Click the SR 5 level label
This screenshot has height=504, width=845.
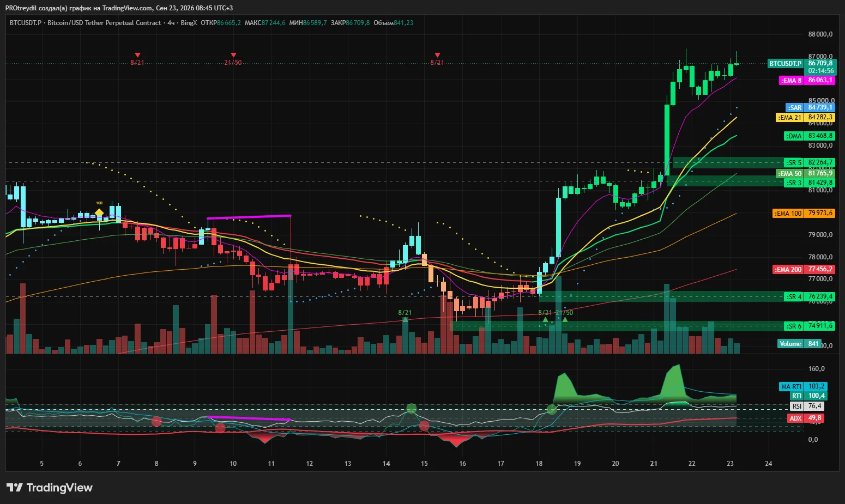(x=810, y=162)
